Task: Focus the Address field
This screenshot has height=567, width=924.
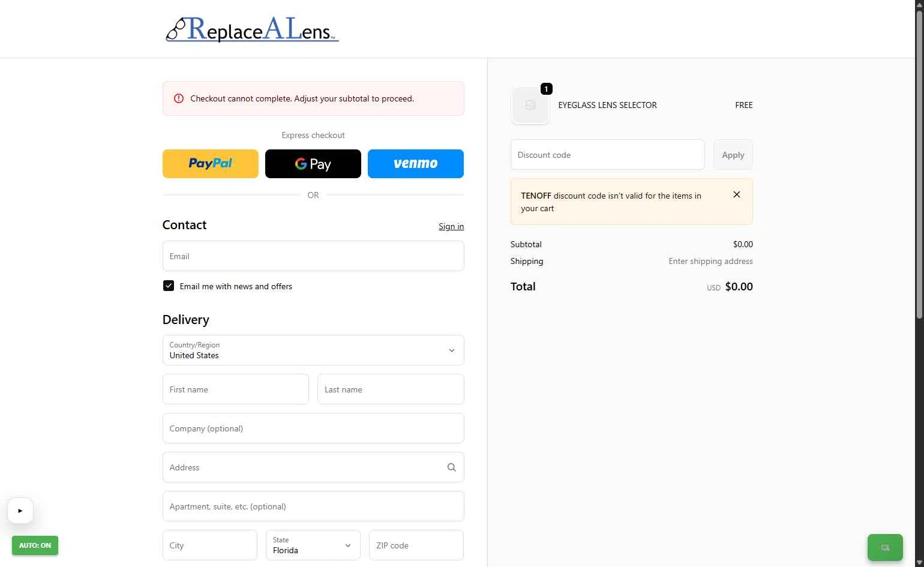Action: (x=313, y=467)
